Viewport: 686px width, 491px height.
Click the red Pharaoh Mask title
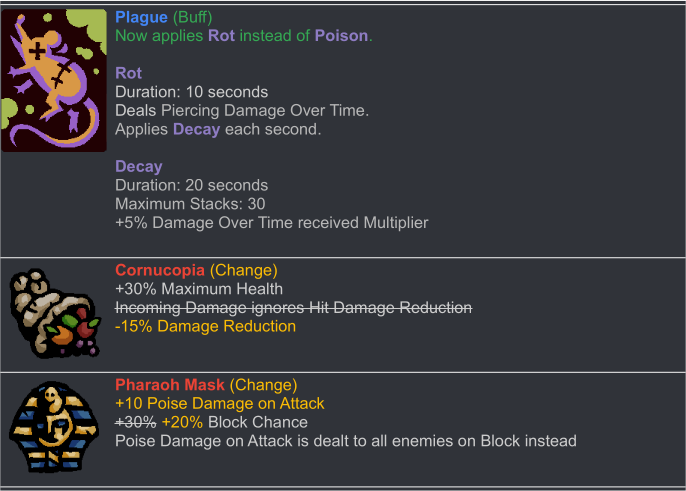[170, 385]
